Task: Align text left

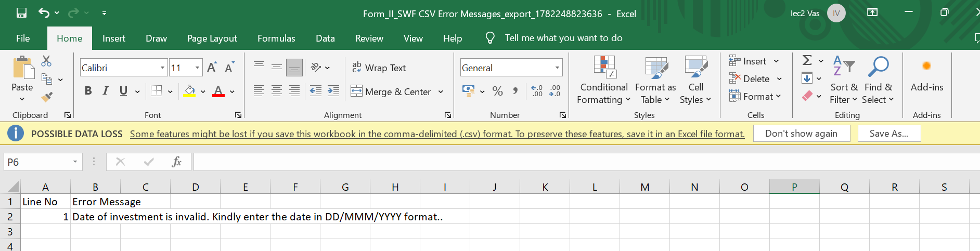Action: coord(259,91)
